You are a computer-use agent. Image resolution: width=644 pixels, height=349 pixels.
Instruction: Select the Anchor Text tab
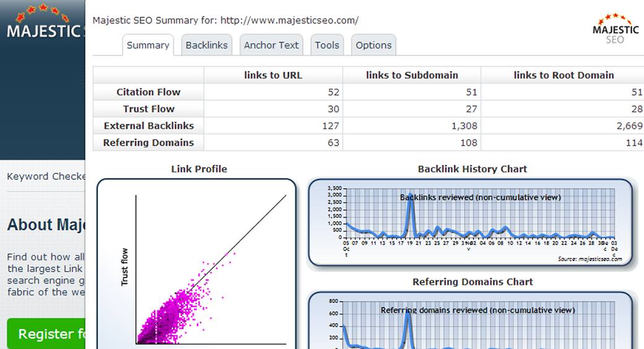271,45
